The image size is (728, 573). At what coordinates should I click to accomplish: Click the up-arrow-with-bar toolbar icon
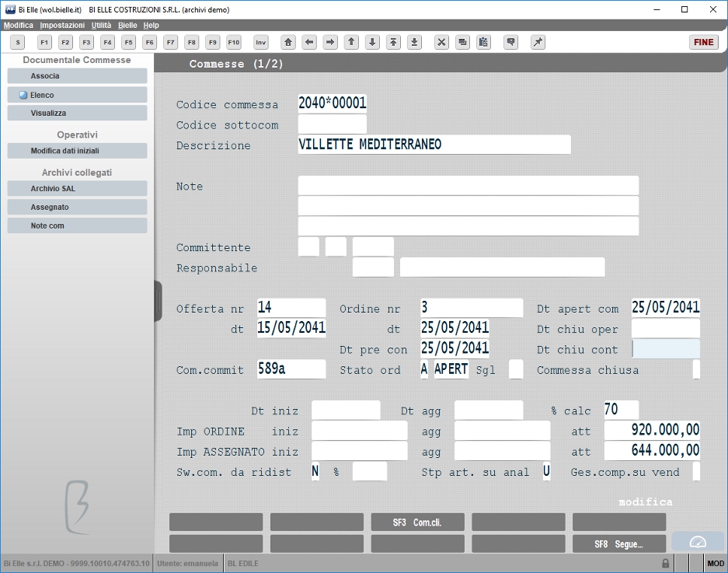point(393,42)
